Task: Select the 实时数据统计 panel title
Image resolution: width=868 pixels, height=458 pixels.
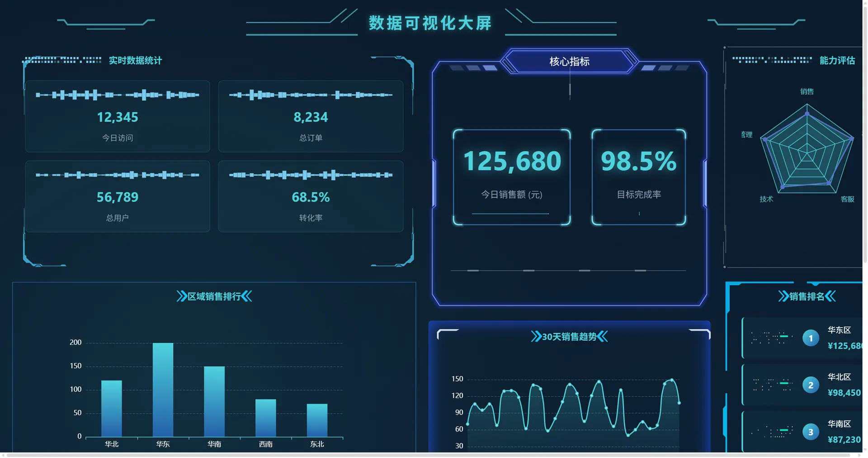Action: [x=135, y=61]
